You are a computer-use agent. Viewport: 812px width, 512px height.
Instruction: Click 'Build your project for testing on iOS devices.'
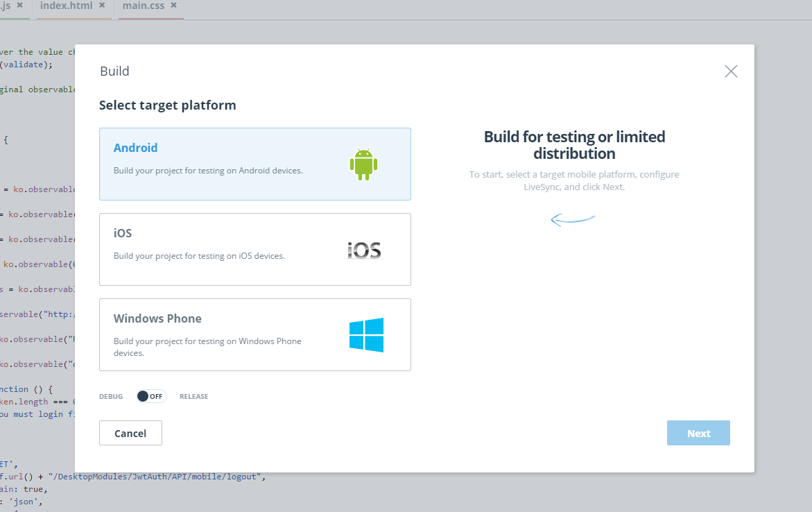click(200, 256)
